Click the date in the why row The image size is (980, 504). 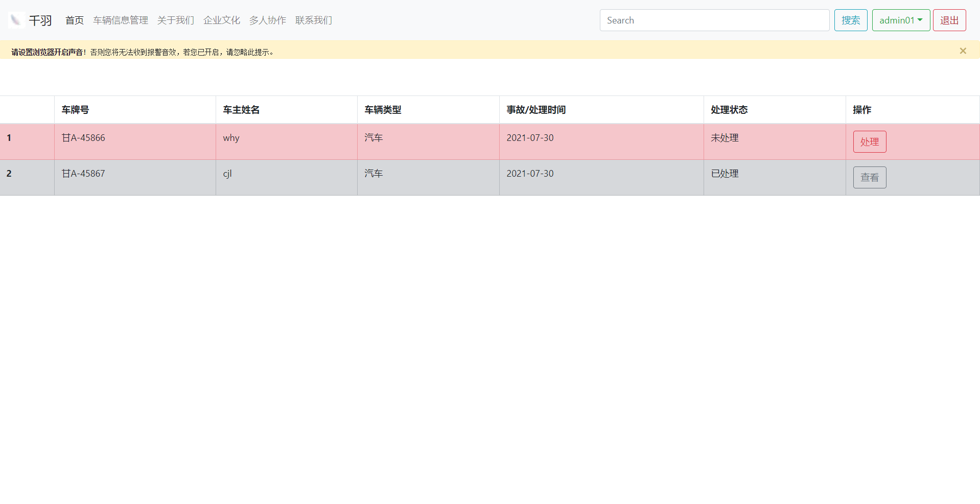pos(530,138)
